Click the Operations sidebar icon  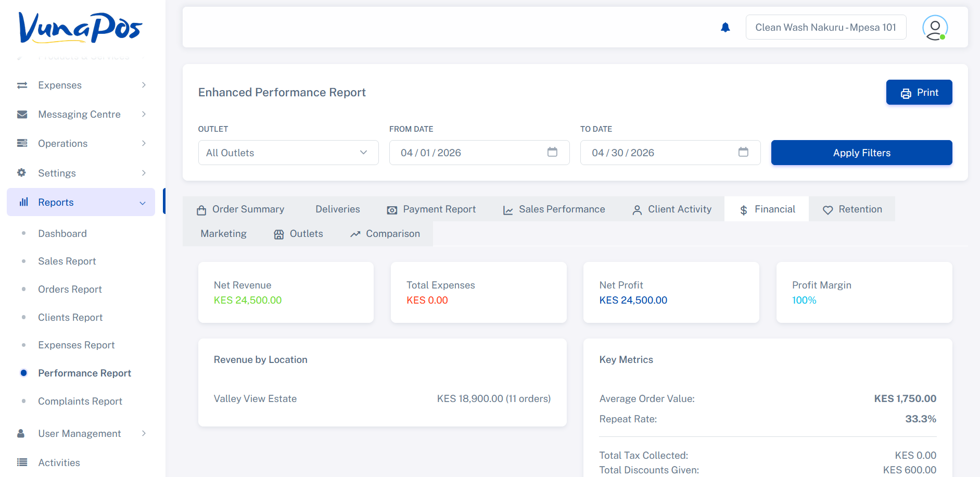point(22,143)
